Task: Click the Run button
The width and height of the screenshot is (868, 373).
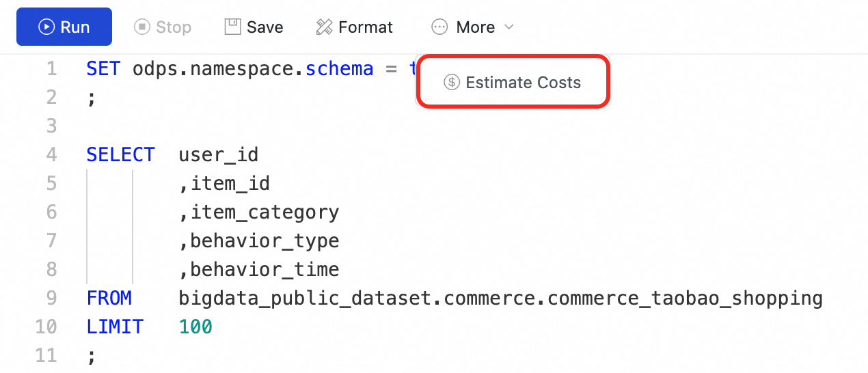Action: [64, 27]
